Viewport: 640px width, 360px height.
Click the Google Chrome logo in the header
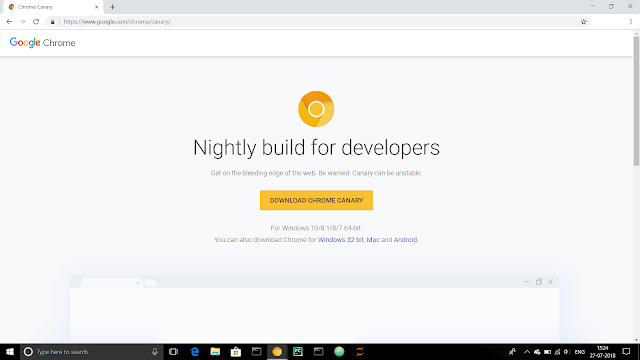[42, 43]
